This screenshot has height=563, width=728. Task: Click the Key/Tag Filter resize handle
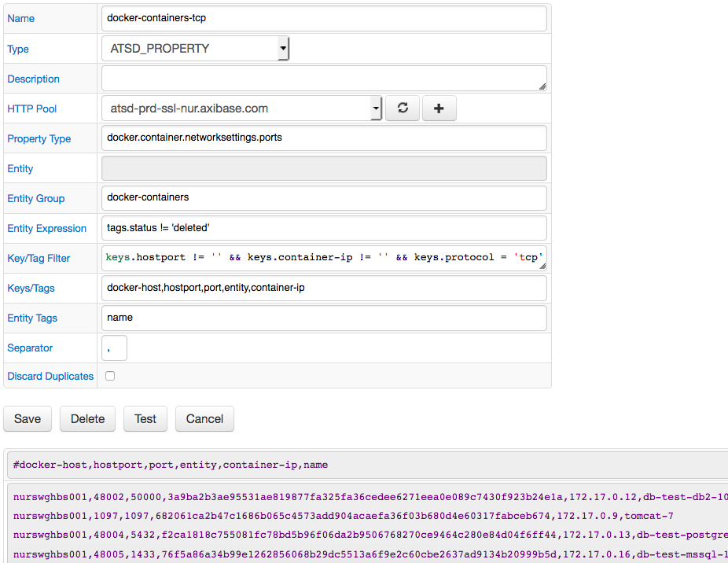542,267
